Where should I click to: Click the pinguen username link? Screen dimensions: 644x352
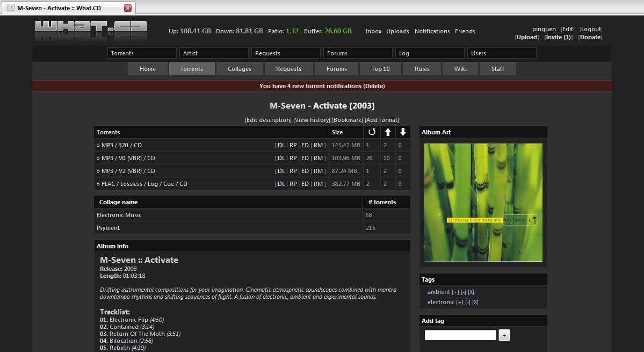[x=544, y=29]
